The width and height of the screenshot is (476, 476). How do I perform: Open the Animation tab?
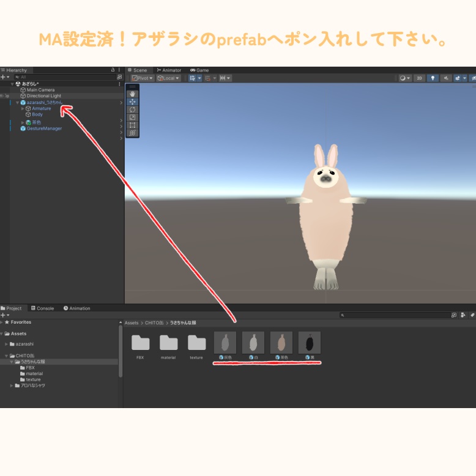coord(77,308)
